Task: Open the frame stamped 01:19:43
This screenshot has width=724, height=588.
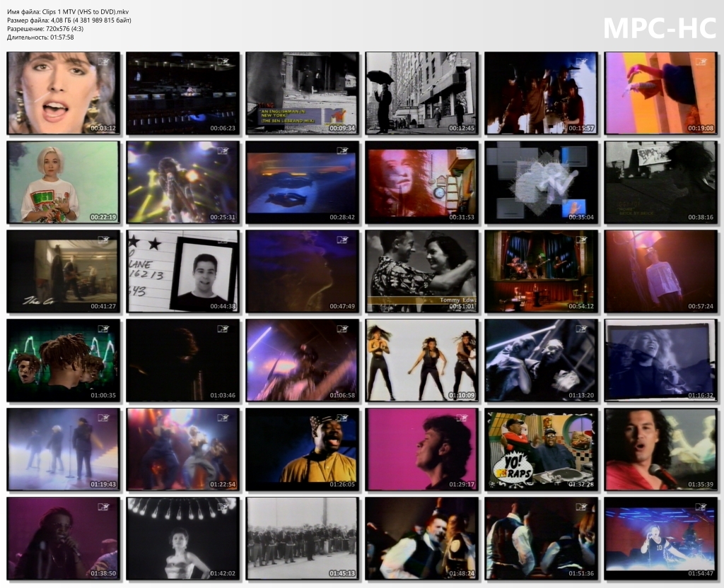Action: 63,449
